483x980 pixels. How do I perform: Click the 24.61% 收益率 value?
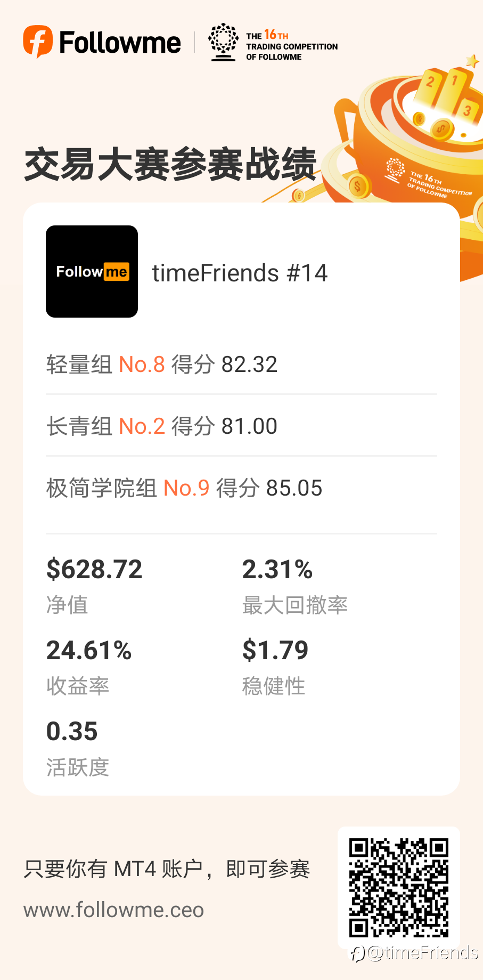click(89, 650)
